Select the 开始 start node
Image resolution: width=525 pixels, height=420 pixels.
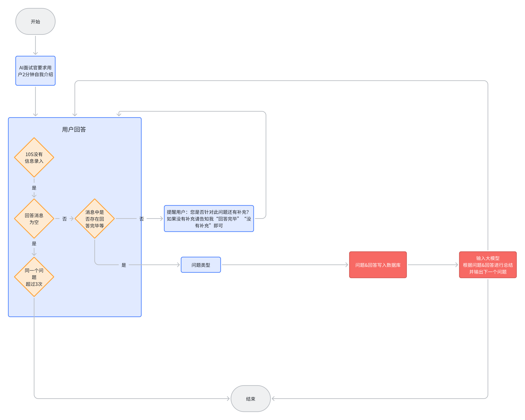(35, 21)
